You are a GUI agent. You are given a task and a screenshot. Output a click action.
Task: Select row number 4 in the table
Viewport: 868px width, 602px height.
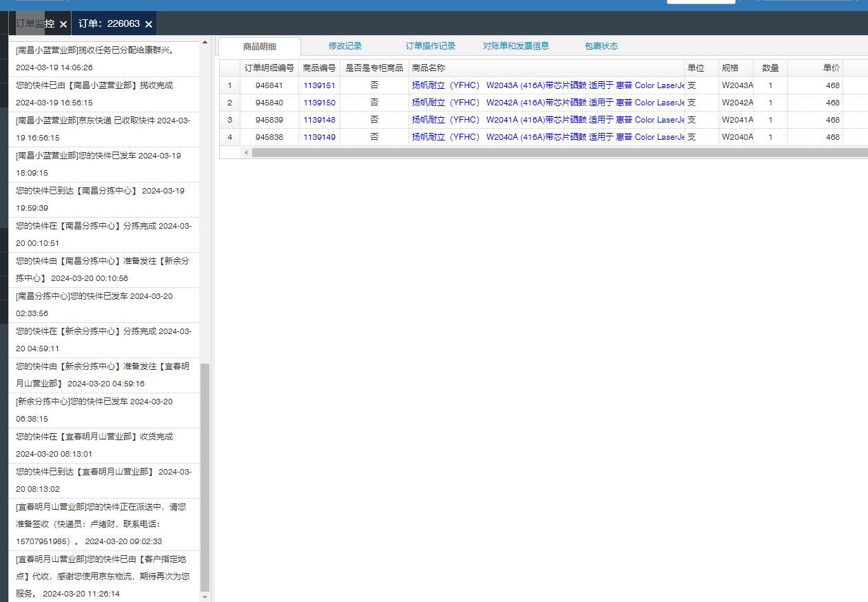point(230,137)
